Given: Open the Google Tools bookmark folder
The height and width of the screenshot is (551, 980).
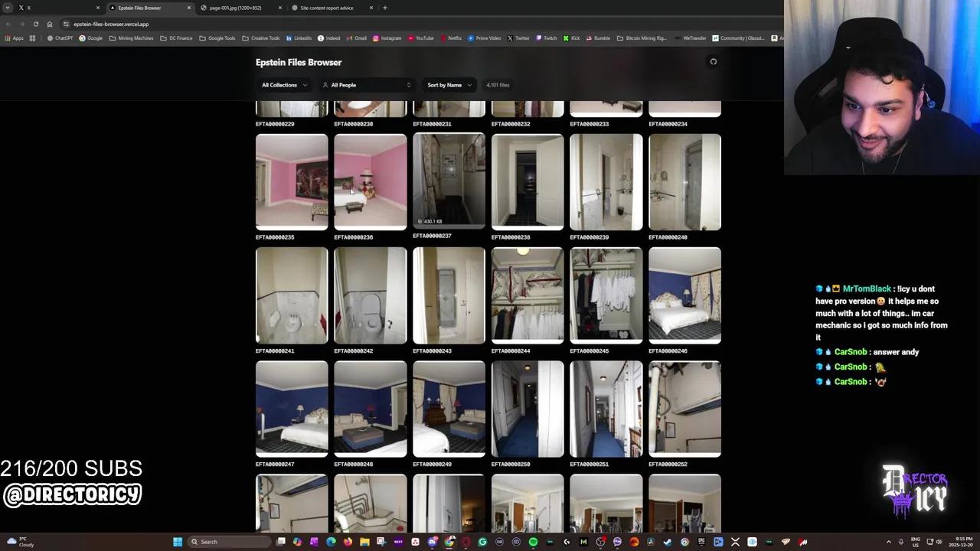Looking at the screenshot, I should [x=217, y=38].
